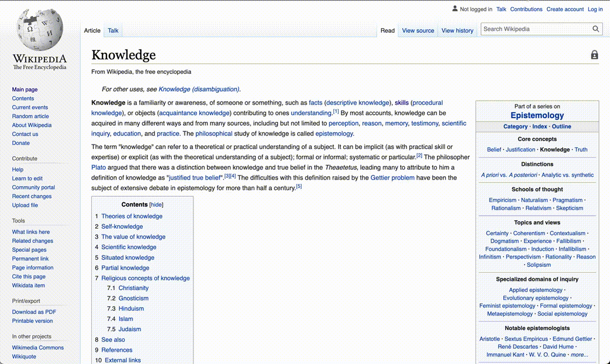Jump to the References section
Viewport: 610px width, 364px height.
click(117, 350)
